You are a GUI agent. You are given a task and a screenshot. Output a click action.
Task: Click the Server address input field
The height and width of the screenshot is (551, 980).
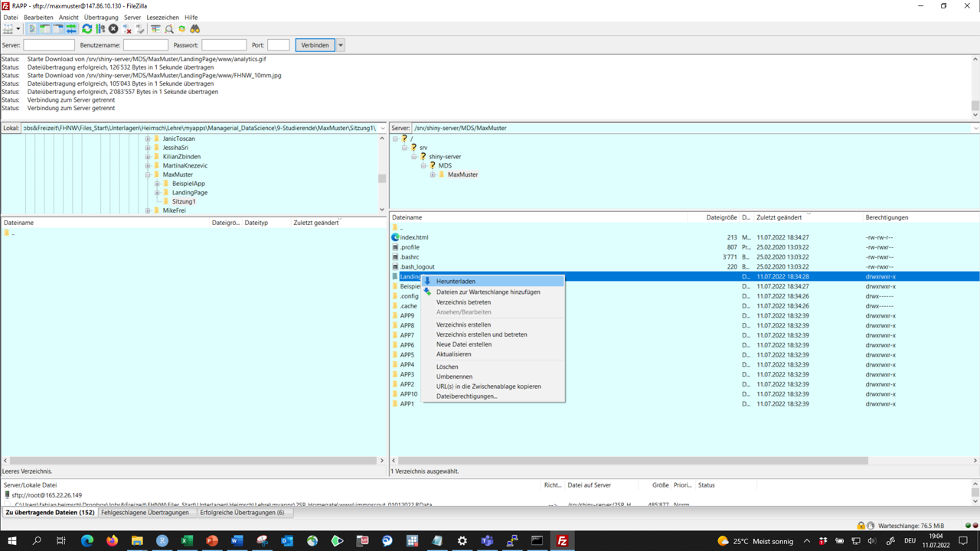pyautogui.click(x=49, y=45)
